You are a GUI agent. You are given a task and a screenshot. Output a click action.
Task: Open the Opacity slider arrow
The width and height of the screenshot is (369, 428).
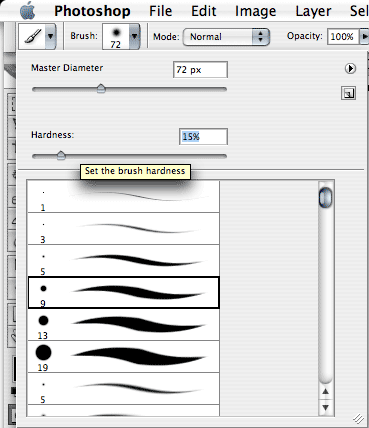click(x=364, y=37)
